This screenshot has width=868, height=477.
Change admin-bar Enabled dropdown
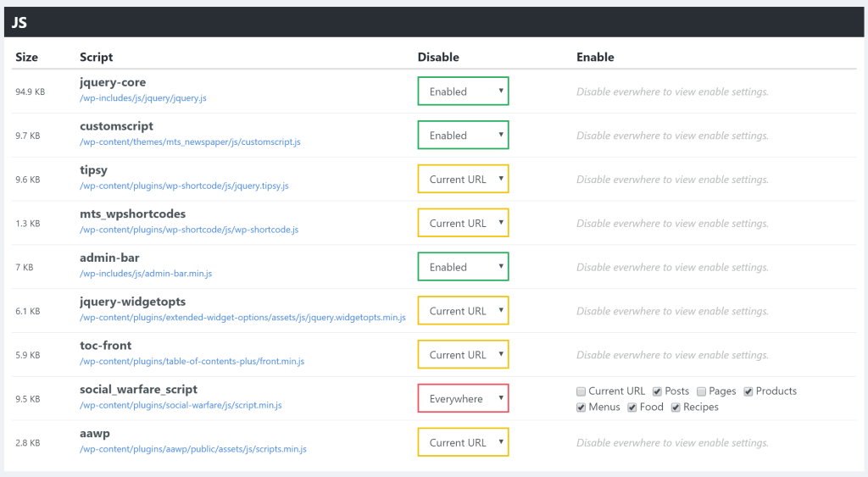[463, 267]
